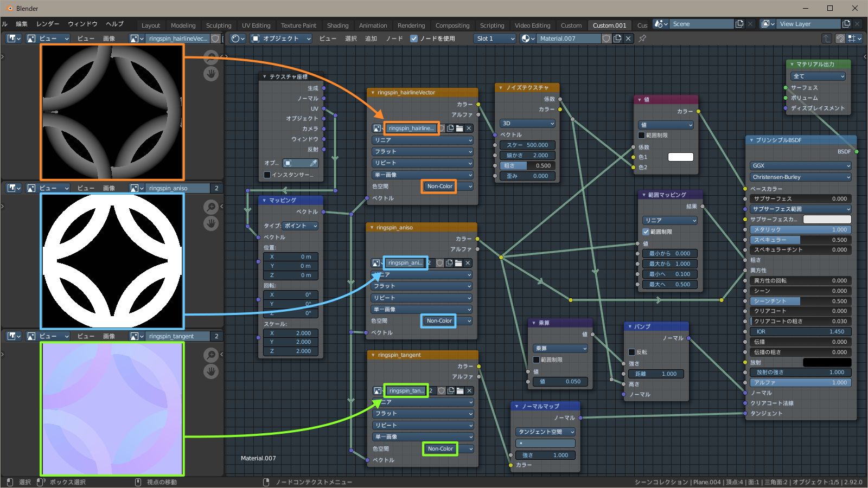
Task: Open the ヘルプ menu
Action: pyautogui.click(x=114, y=24)
